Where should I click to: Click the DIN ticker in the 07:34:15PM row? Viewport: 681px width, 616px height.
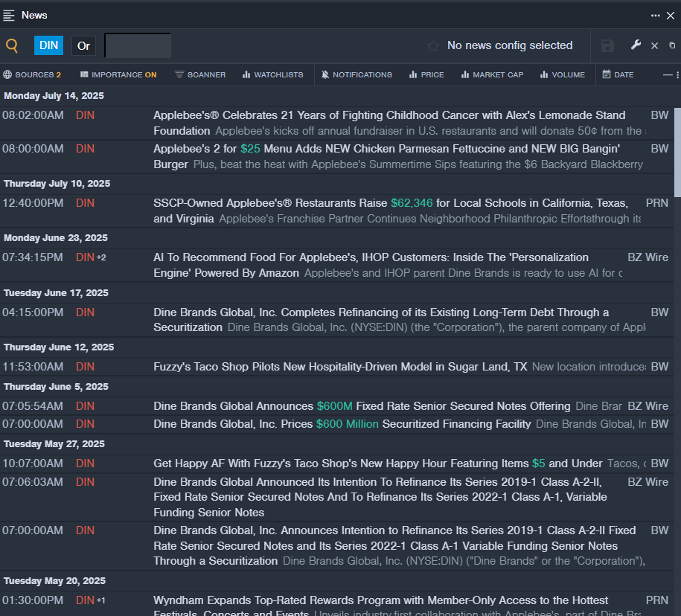(85, 257)
